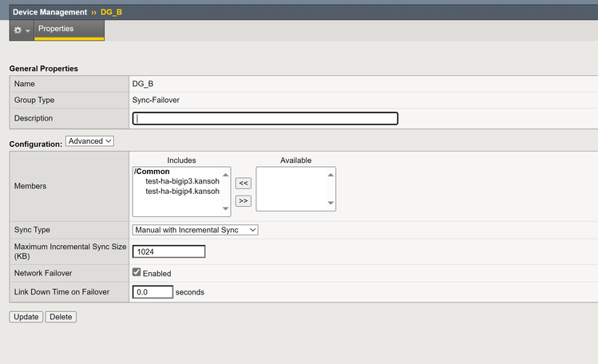Open the gear settings menu

[22, 30]
